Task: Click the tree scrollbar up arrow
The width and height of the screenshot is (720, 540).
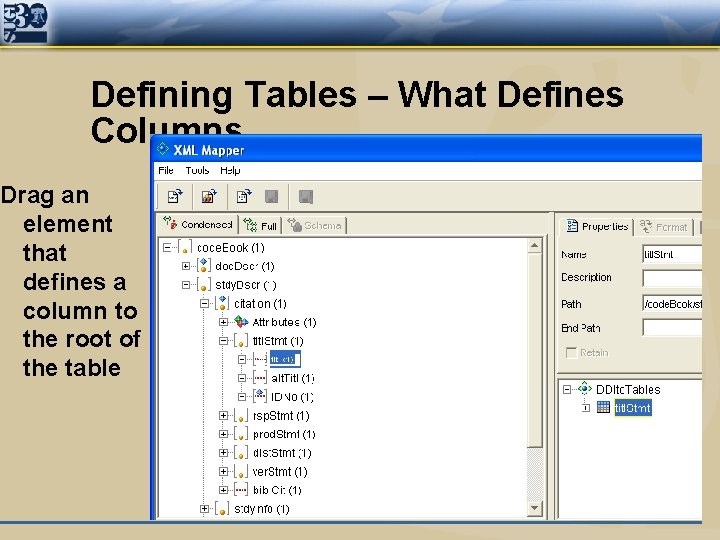Action: 534,246
